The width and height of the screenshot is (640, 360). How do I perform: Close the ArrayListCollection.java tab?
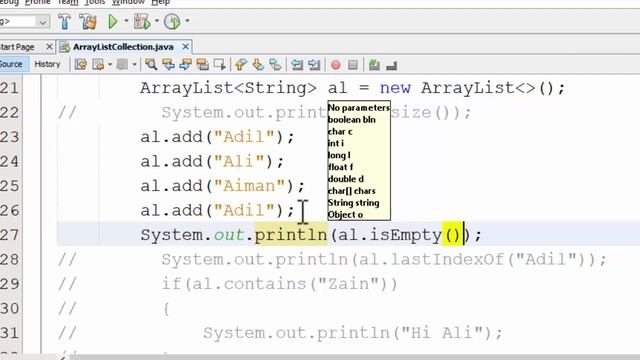185,47
